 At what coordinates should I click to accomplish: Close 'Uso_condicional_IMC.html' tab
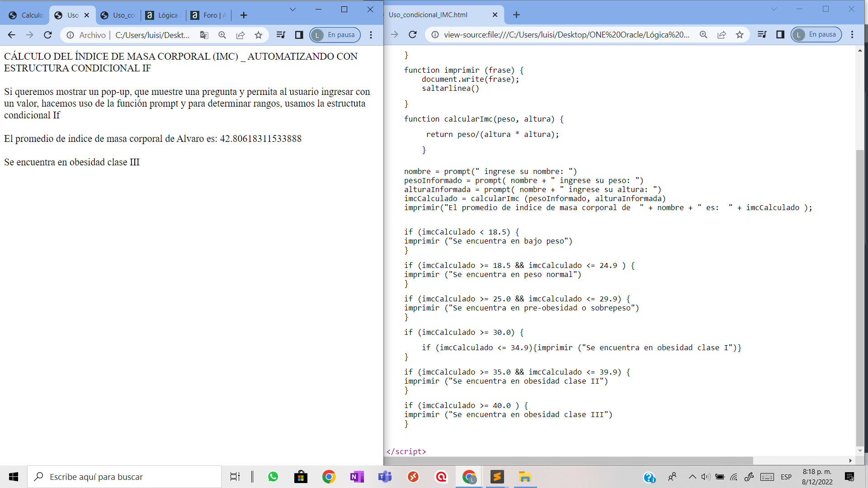[x=495, y=15]
